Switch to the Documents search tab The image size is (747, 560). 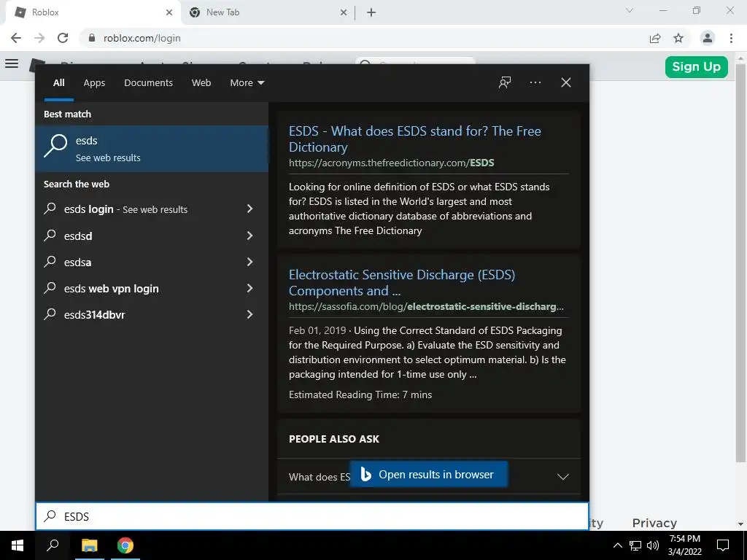click(x=148, y=83)
